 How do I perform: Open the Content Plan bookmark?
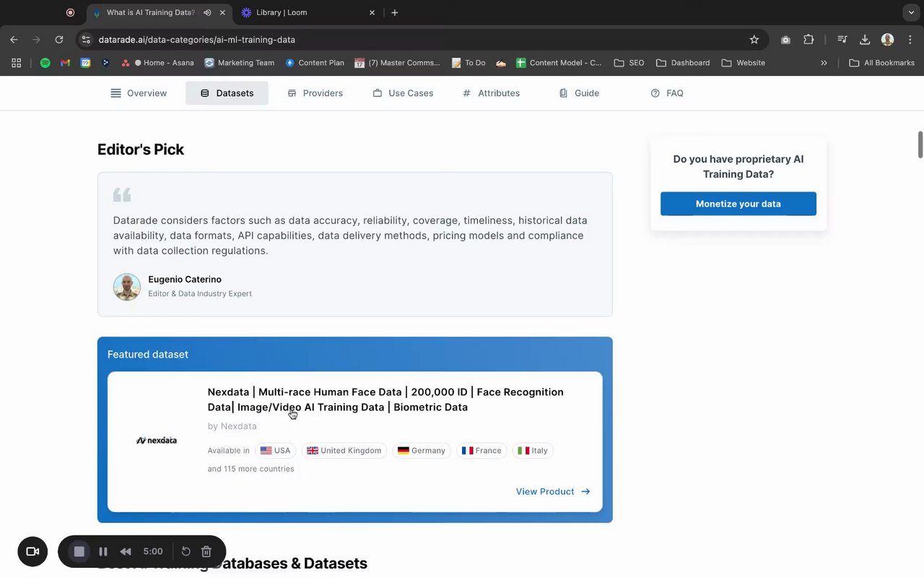point(315,63)
